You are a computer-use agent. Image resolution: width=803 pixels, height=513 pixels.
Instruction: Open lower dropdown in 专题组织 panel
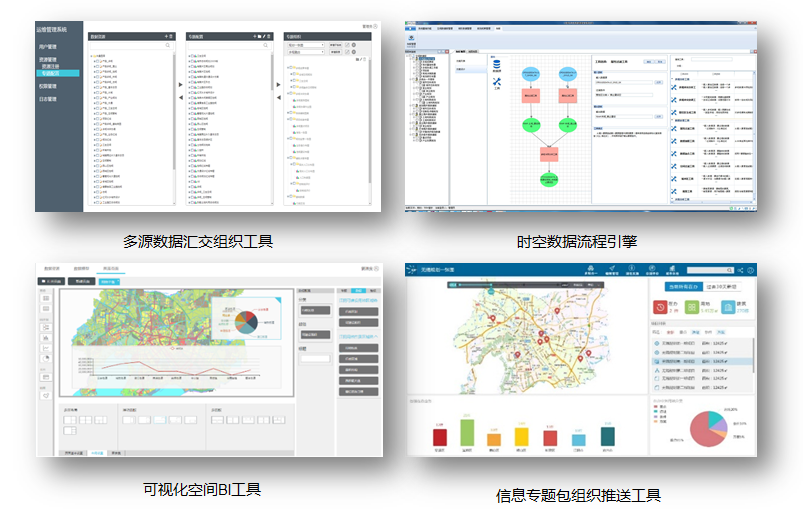pos(306,52)
